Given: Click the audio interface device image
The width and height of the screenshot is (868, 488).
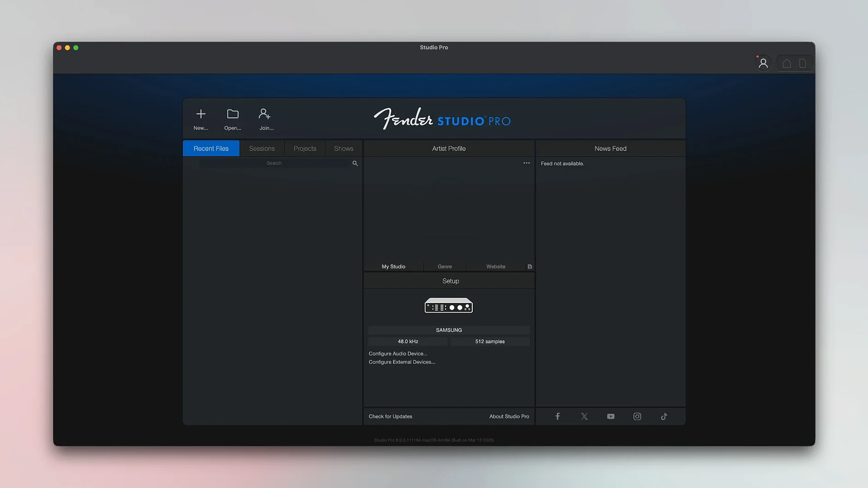Looking at the screenshot, I should click(448, 306).
